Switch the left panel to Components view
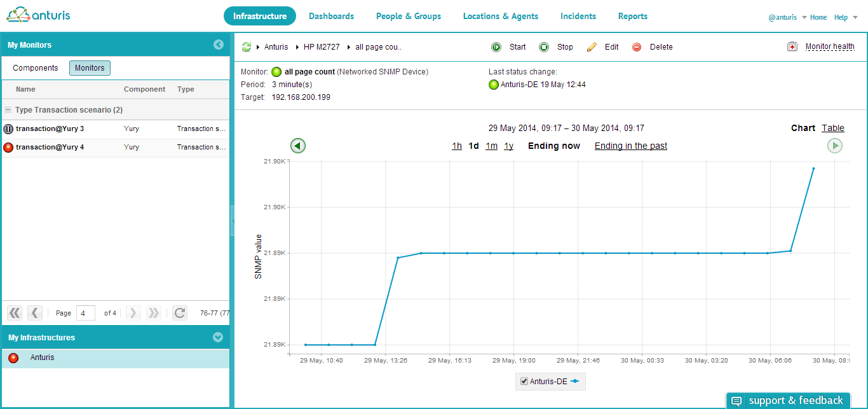The height and width of the screenshot is (409, 868). point(34,67)
